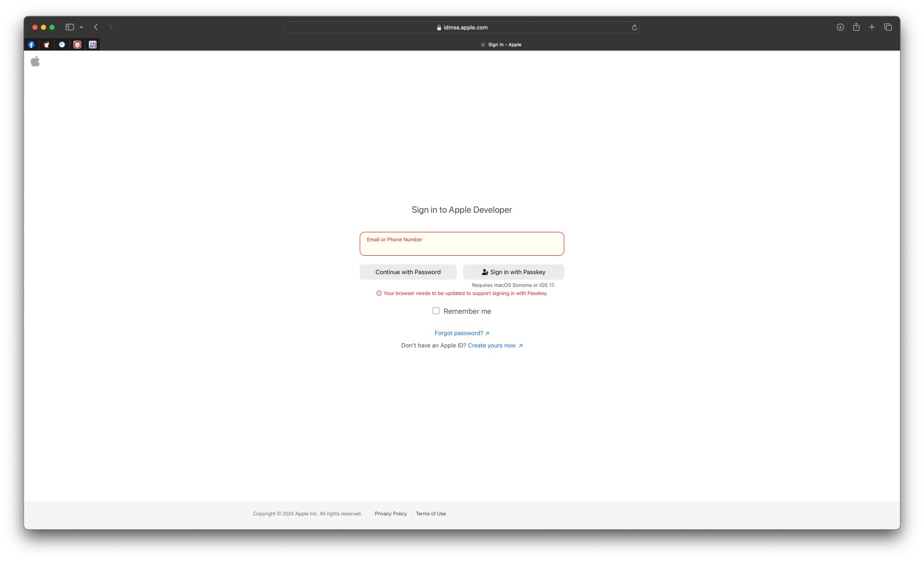Select the Sign In - Apple tab
924x561 pixels.
[x=501, y=45]
